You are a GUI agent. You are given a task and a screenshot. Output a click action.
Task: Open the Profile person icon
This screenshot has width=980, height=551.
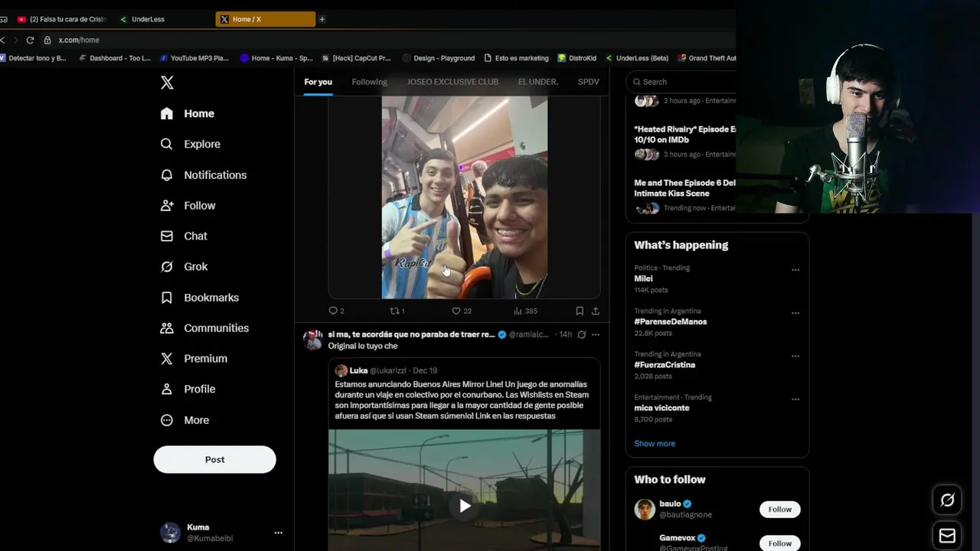(167, 389)
